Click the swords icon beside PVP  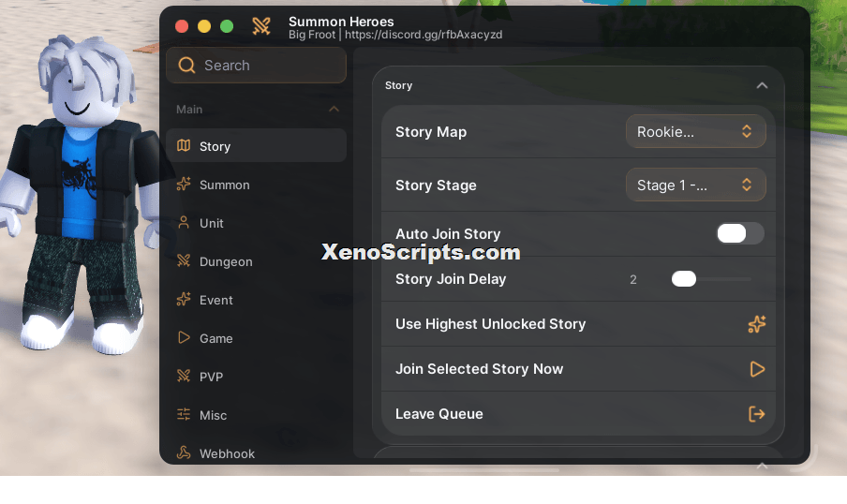184,376
